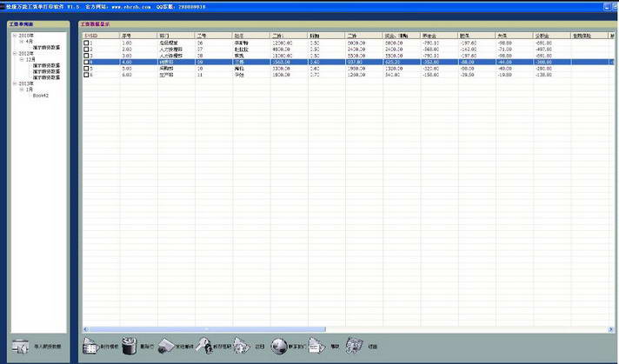Tick the checkbox for row SYSID 3
This screenshot has height=364, width=619.
click(86, 56)
